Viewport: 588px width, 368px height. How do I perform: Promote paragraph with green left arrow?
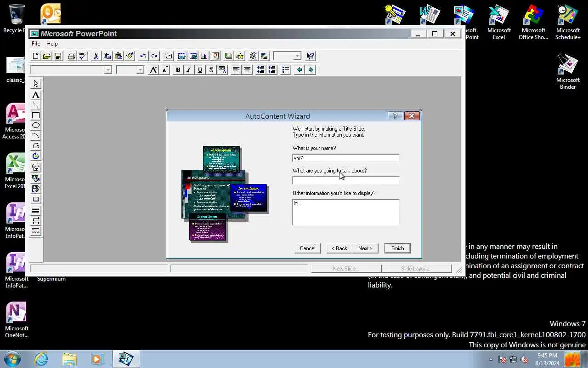point(300,70)
